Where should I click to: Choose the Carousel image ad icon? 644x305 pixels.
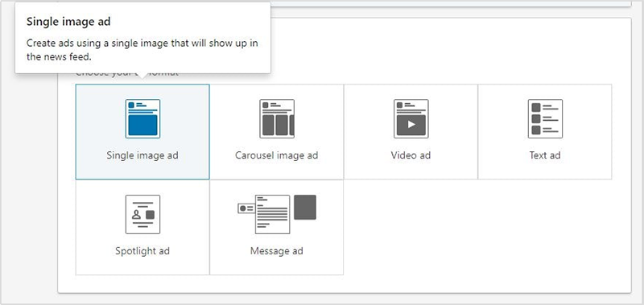(277, 118)
